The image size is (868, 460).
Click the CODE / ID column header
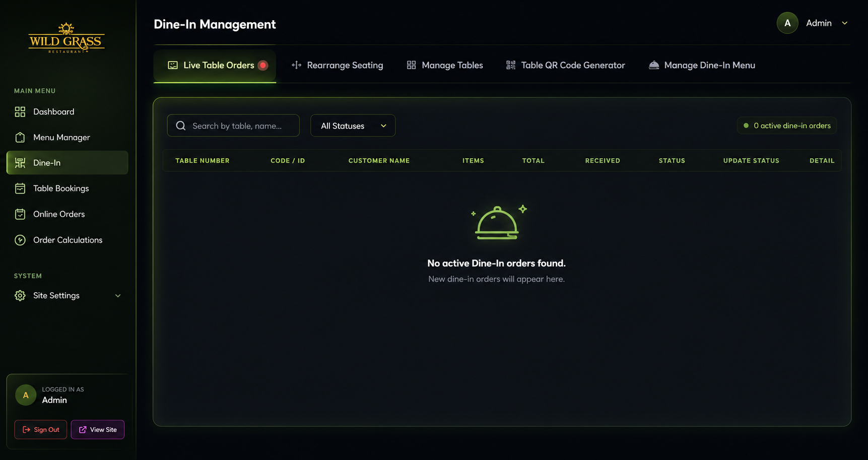(x=288, y=161)
